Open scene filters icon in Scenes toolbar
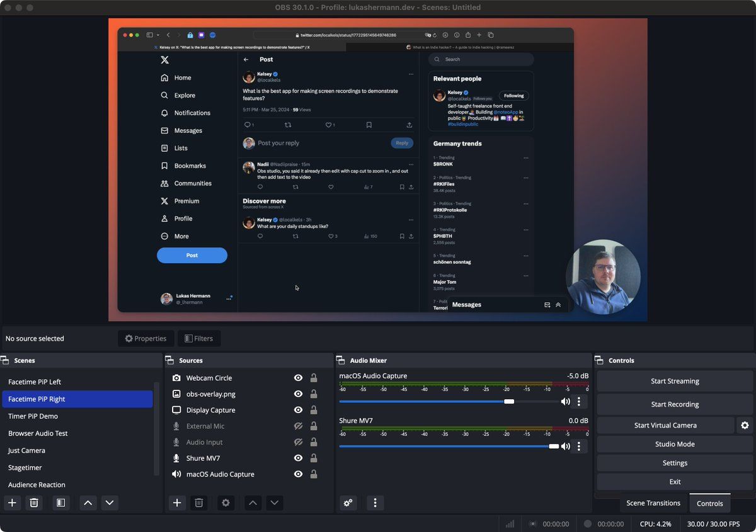The height and width of the screenshot is (532, 756). 60,502
